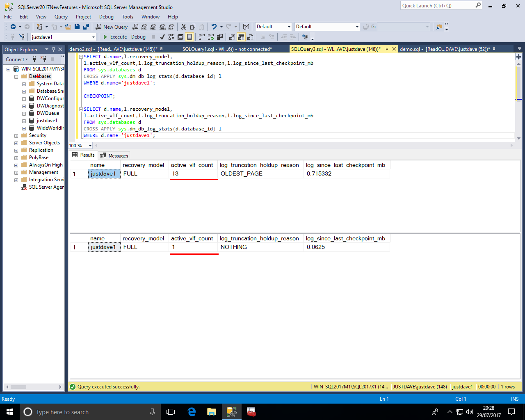The width and height of the screenshot is (525, 420).
Task: Click the Execute button
Action: pos(115,37)
